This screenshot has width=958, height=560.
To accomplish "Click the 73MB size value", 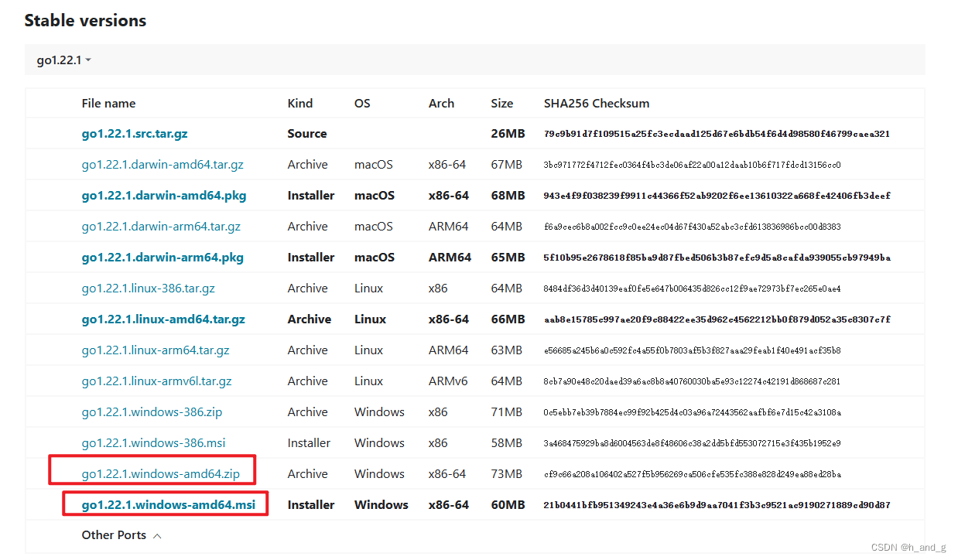I will [506, 474].
